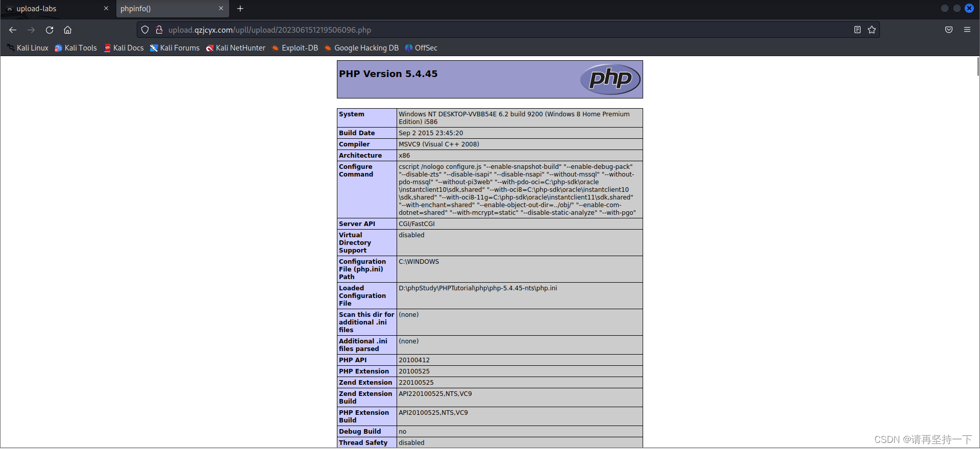Click the MSVC9 (Visual C++ 2008) value

pyautogui.click(x=439, y=144)
